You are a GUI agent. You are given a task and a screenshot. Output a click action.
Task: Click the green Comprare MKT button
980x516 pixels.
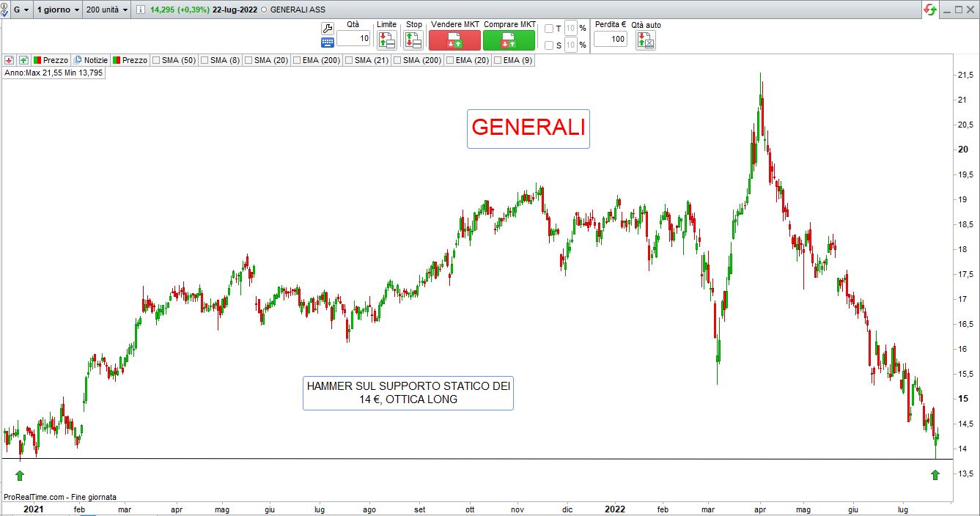coord(509,40)
